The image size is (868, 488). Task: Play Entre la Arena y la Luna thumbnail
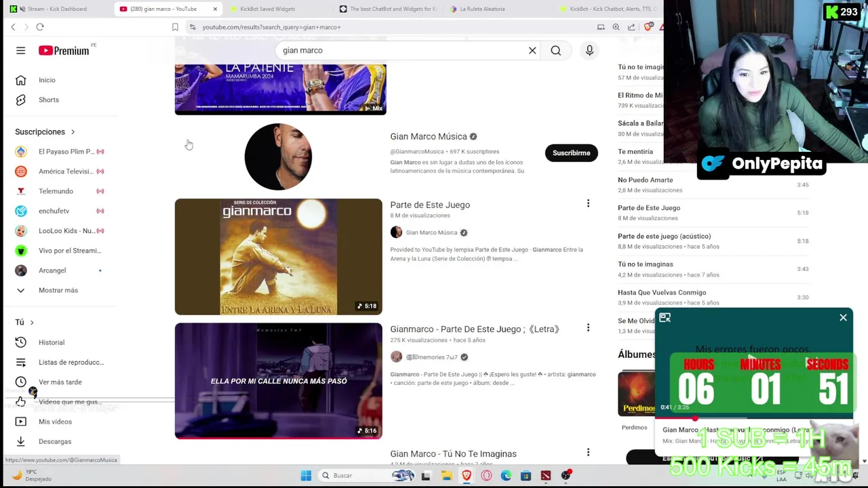pyautogui.click(x=278, y=257)
